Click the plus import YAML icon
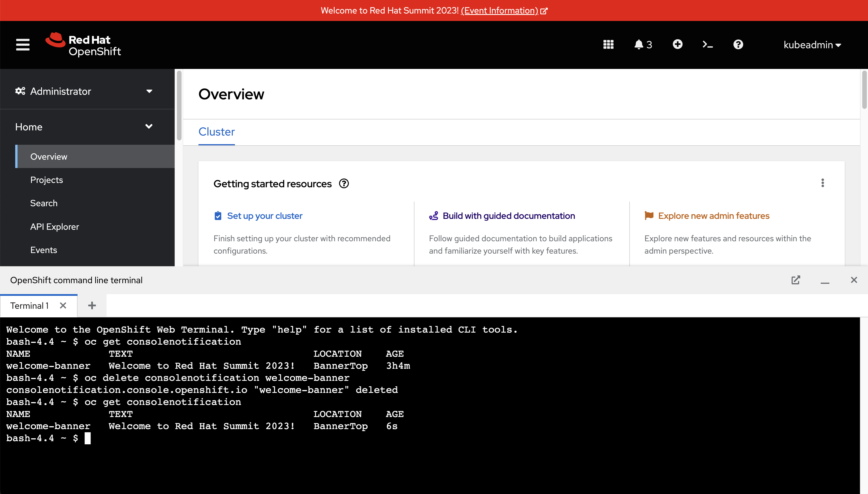 (x=677, y=45)
